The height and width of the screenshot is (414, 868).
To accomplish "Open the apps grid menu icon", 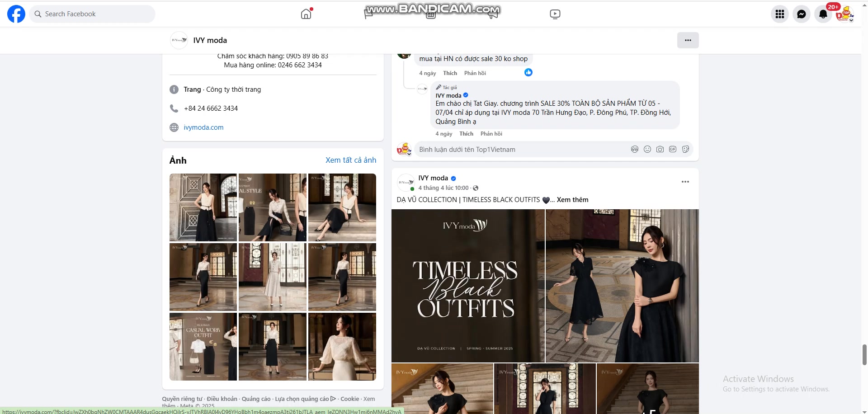I will [x=779, y=14].
